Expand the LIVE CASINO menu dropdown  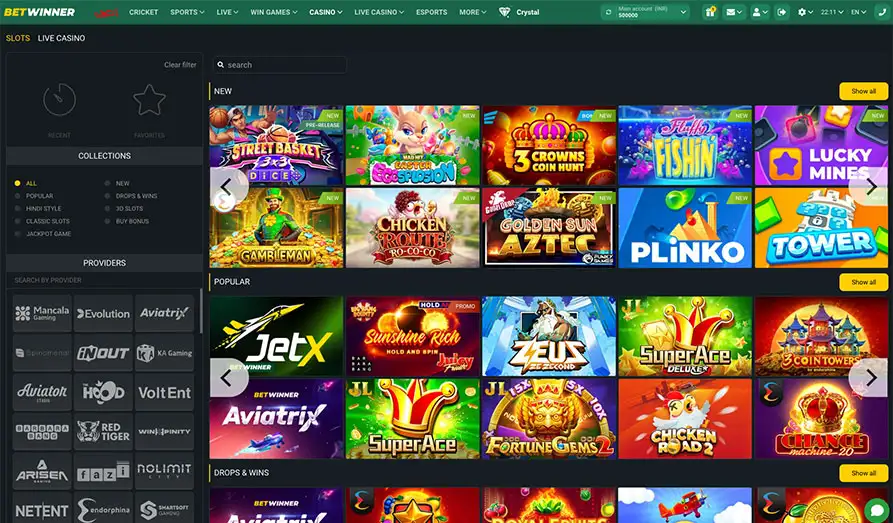(379, 12)
